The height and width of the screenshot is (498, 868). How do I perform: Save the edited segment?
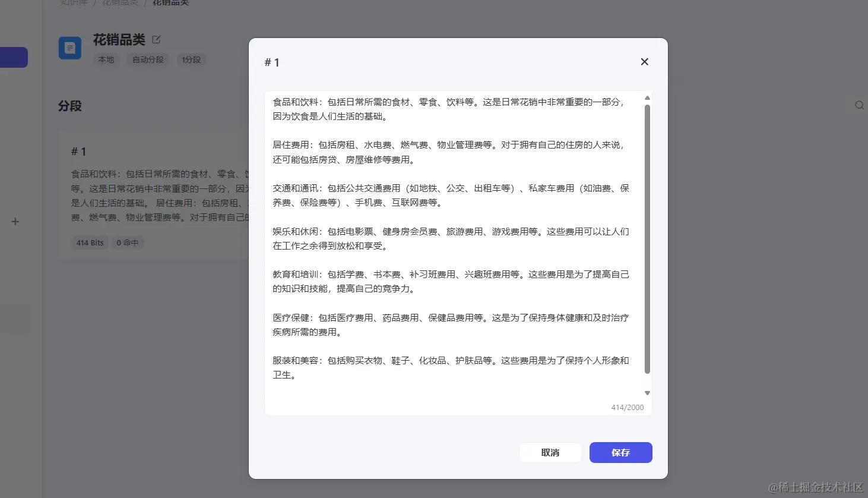tap(620, 452)
